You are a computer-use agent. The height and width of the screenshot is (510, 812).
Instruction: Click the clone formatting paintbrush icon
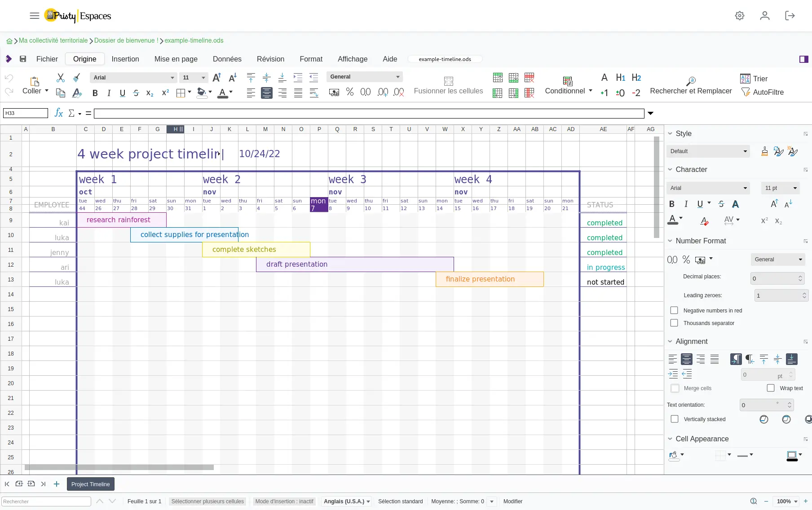click(77, 78)
